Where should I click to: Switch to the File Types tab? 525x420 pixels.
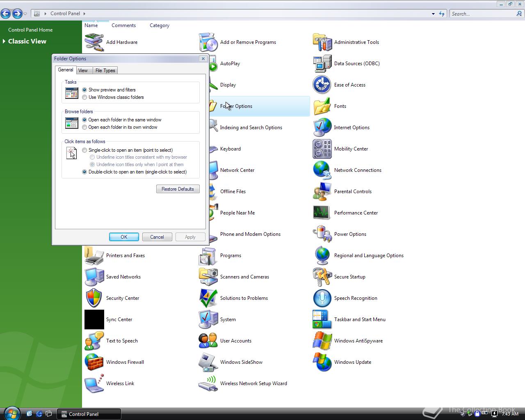coord(105,71)
